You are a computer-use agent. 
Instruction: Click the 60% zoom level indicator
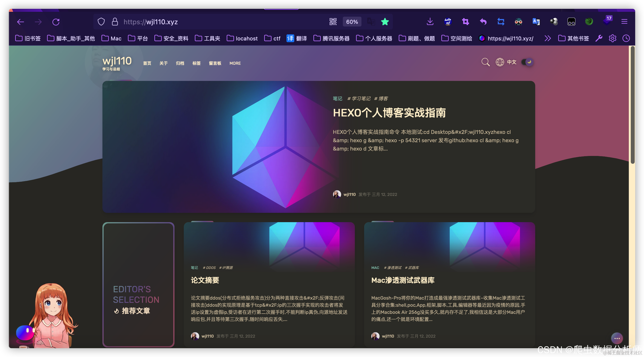coord(352,22)
